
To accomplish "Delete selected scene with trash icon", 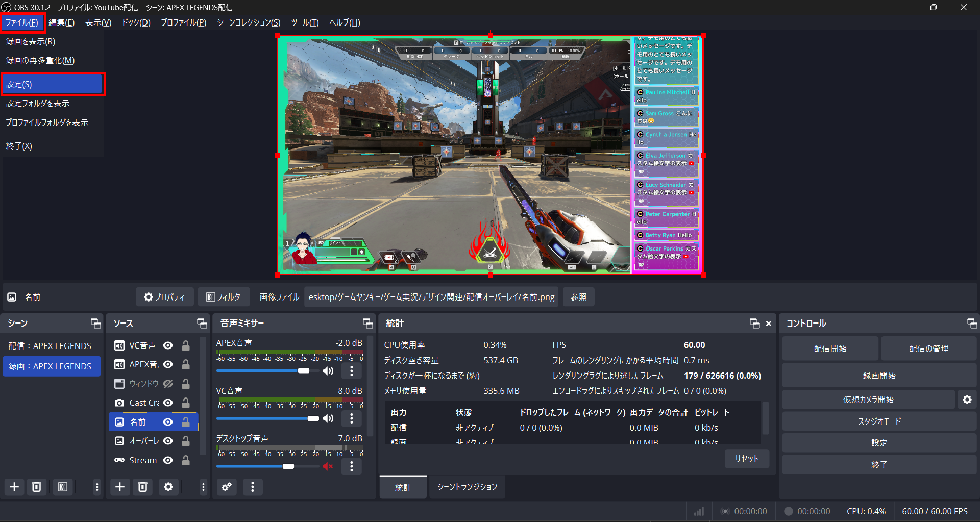I will [x=36, y=487].
